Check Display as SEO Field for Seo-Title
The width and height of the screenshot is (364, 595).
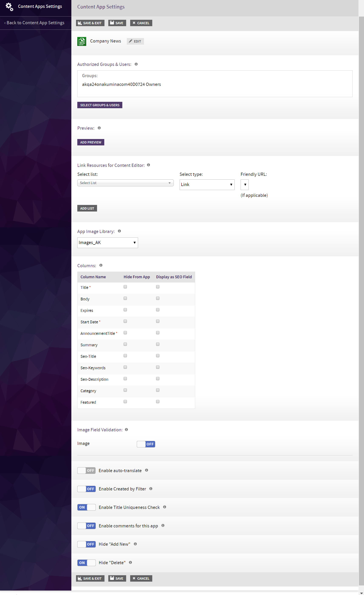(158, 356)
